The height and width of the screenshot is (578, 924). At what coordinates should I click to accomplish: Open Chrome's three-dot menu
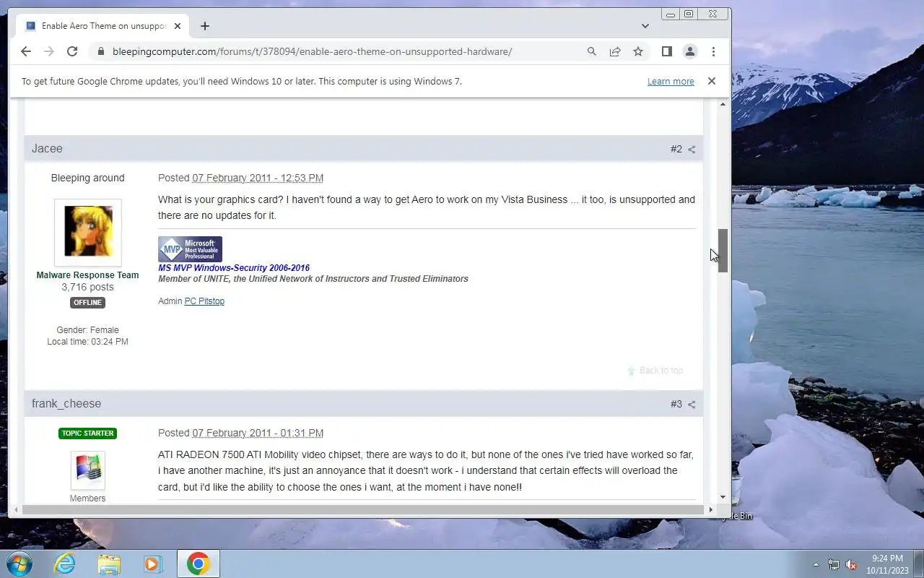tap(713, 51)
